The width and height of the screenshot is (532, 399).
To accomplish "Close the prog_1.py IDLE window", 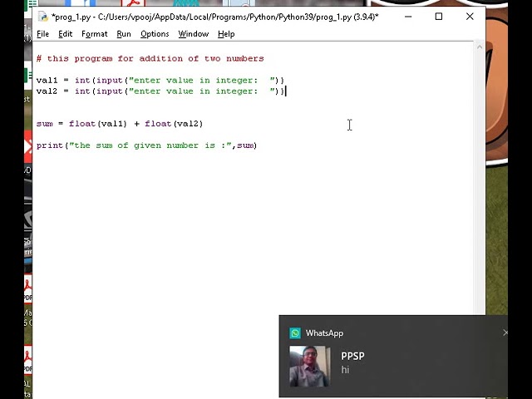I will point(470,17).
